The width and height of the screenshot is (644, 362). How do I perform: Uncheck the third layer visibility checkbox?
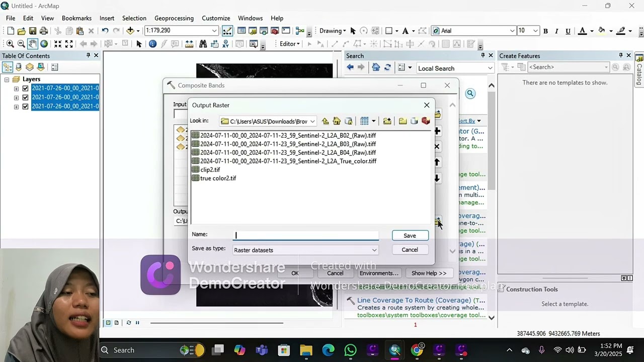pos(25,107)
